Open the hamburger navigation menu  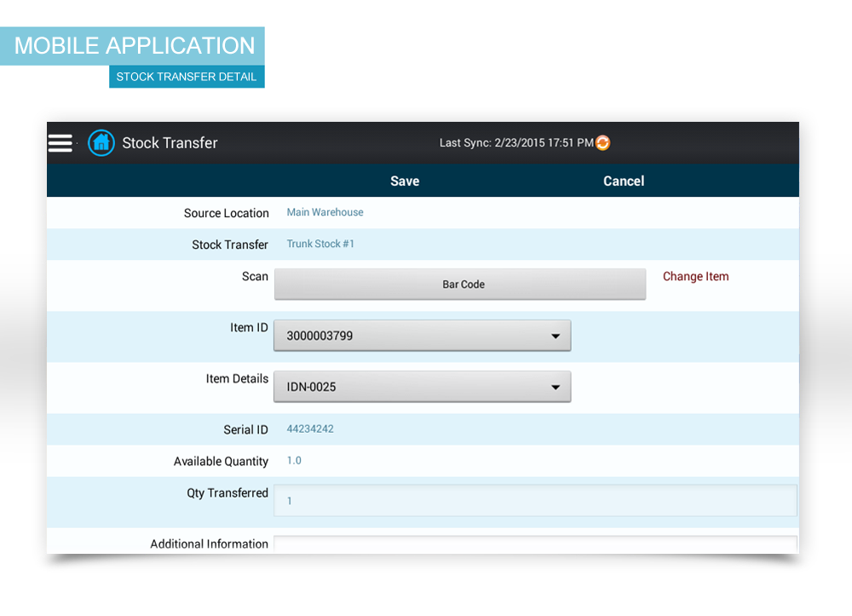click(x=60, y=143)
